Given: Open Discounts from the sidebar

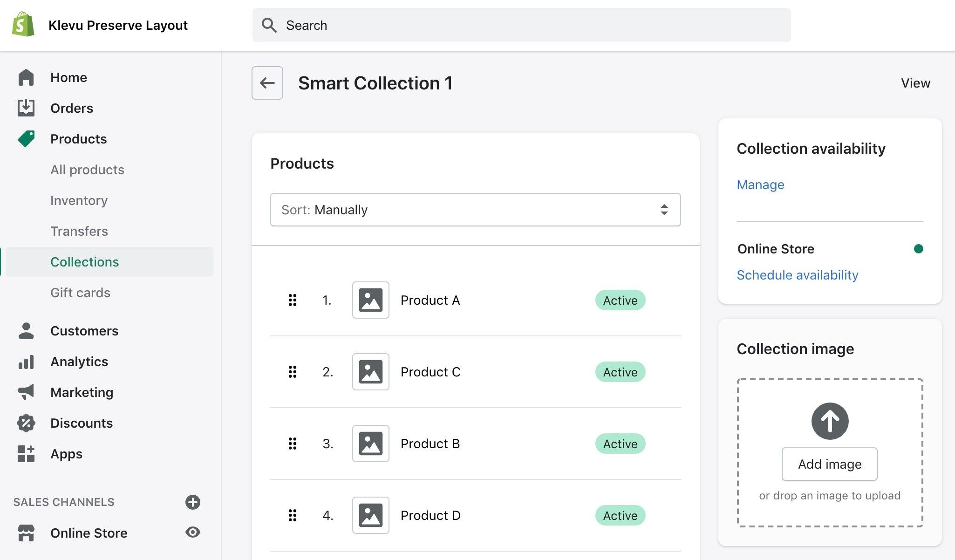Looking at the screenshot, I should pos(81,423).
